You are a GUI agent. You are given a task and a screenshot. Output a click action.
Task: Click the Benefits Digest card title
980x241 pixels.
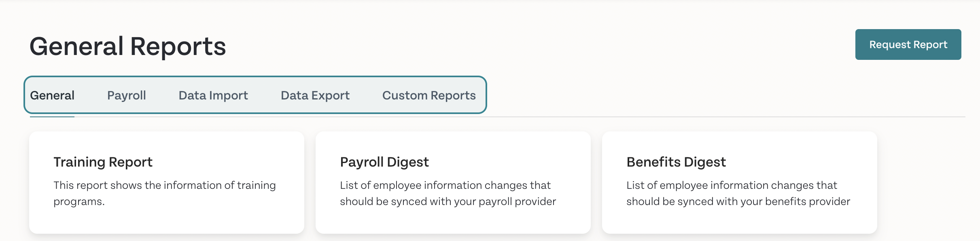pyautogui.click(x=676, y=162)
